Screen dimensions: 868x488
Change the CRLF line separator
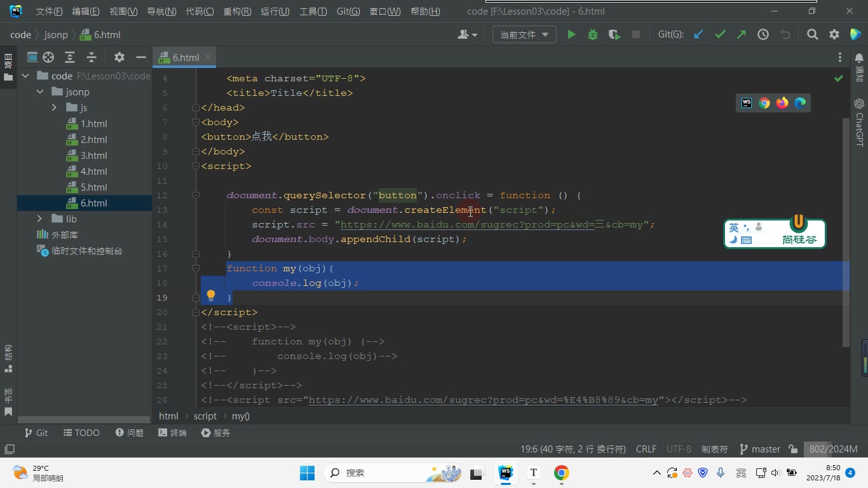point(646,449)
